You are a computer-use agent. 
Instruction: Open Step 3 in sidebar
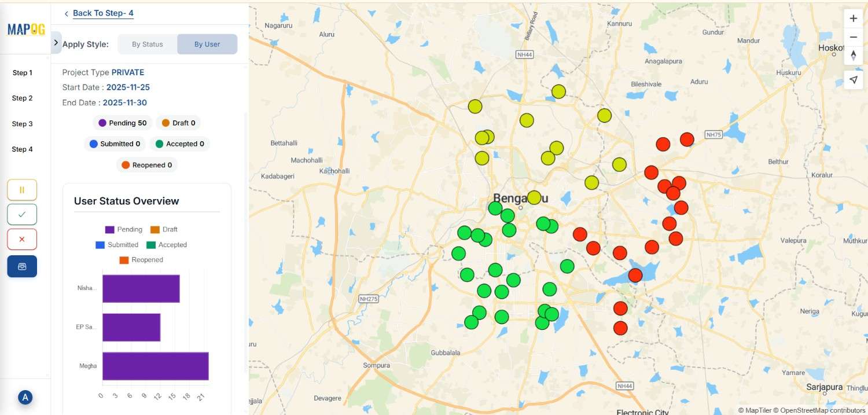[23, 124]
